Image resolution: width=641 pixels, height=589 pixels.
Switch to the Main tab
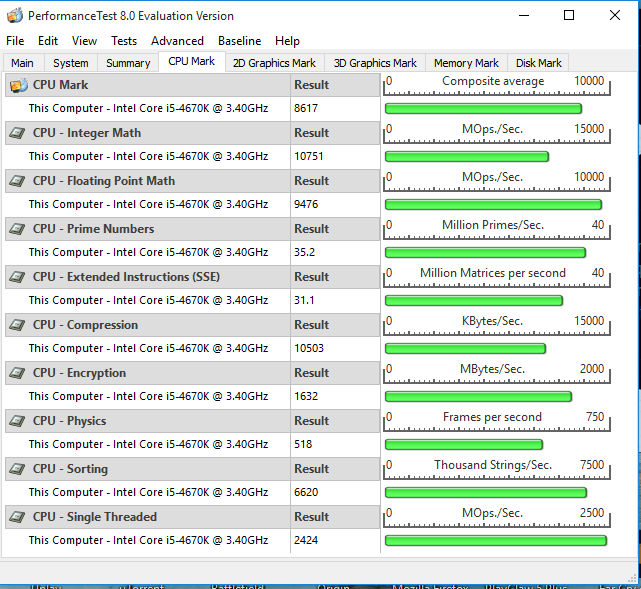point(22,63)
